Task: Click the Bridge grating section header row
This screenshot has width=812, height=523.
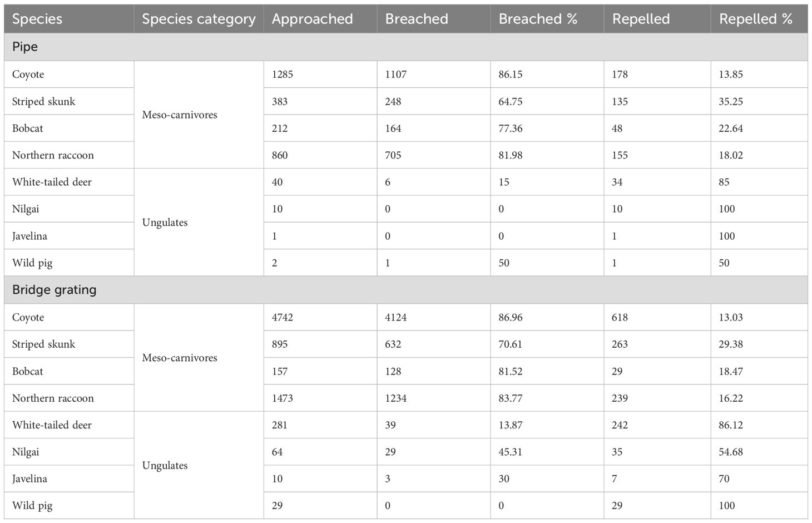Action: (x=406, y=290)
